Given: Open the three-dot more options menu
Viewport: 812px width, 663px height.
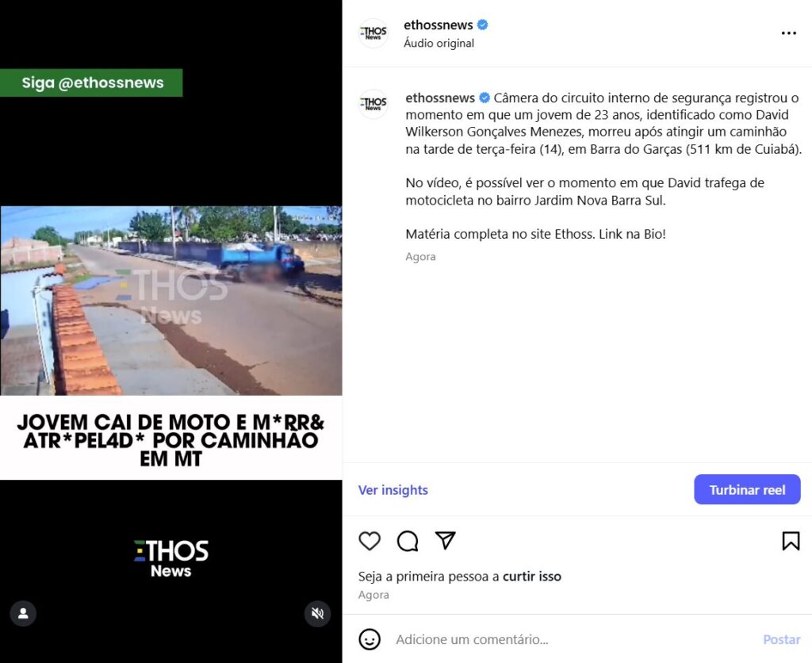Looking at the screenshot, I should pos(789,33).
